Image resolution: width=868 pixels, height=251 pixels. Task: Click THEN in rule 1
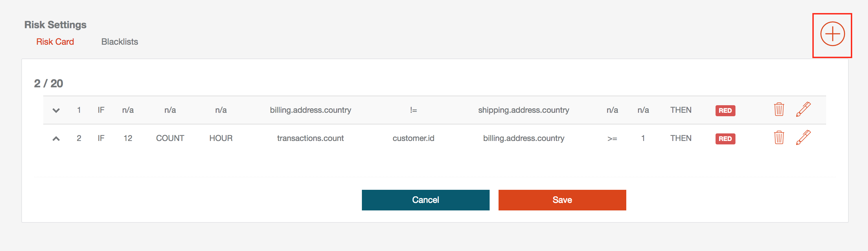[681, 110]
